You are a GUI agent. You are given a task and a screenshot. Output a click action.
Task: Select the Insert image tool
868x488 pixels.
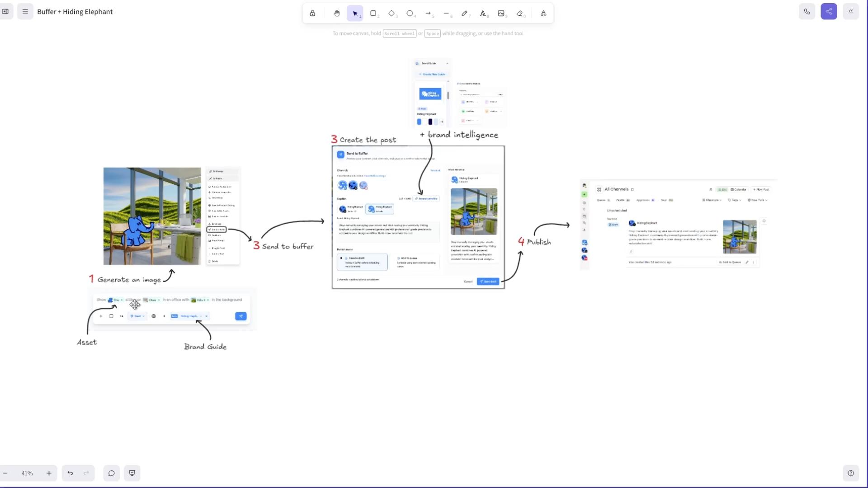point(501,14)
